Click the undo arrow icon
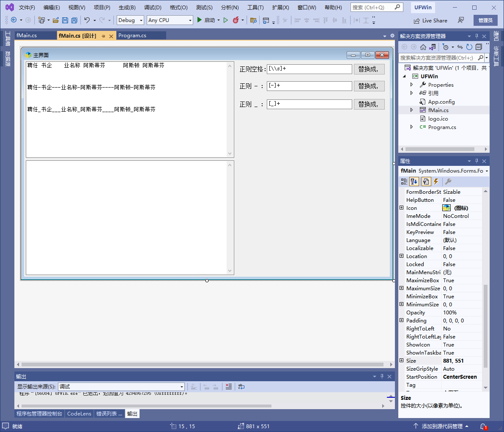This screenshot has height=432, width=504. tap(87, 20)
